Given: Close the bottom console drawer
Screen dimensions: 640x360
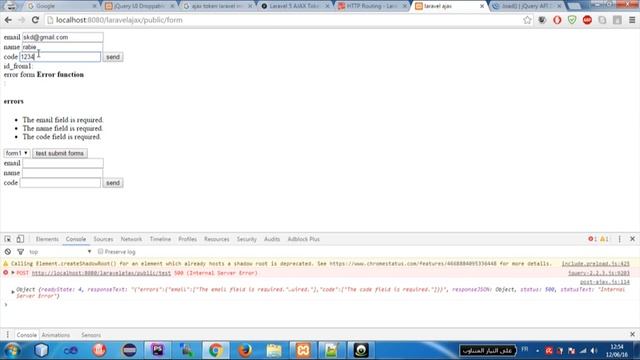Looking at the screenshot, I should point(633,335).
